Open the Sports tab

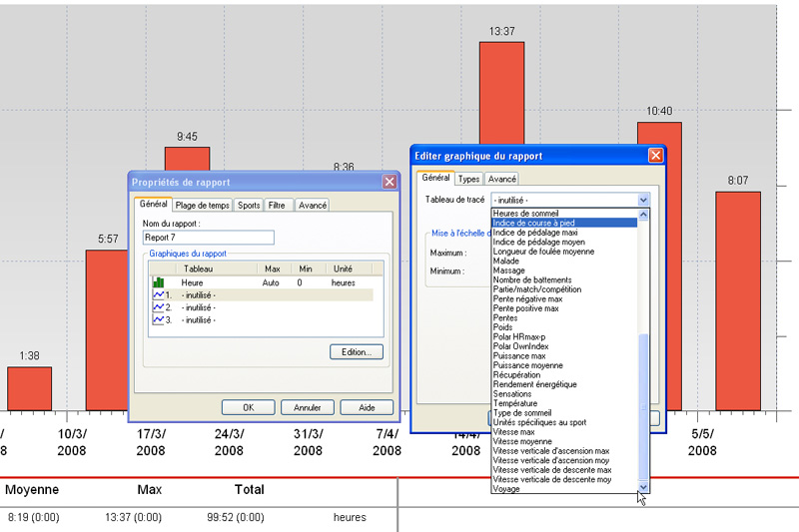click(x=249, y=206)
